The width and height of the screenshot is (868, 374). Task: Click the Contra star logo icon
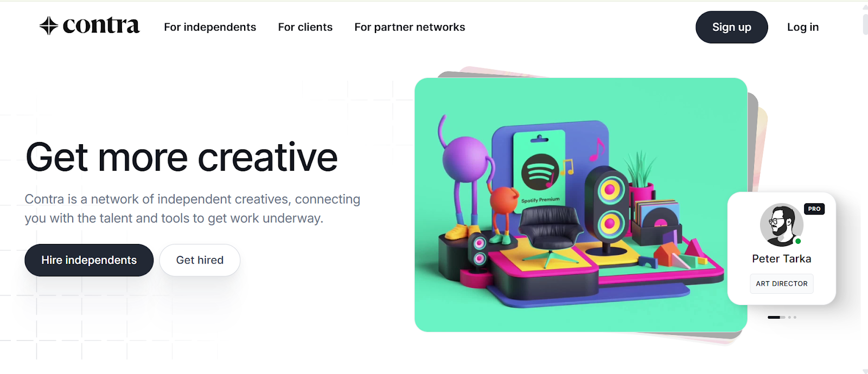[49, 25]
